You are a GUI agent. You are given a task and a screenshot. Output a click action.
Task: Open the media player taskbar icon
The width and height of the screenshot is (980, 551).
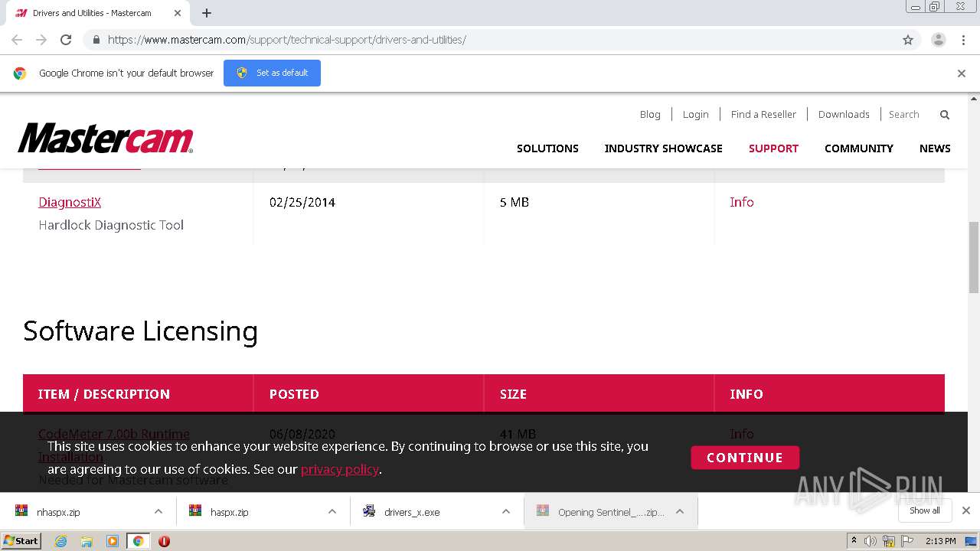[x=113, y=541]
